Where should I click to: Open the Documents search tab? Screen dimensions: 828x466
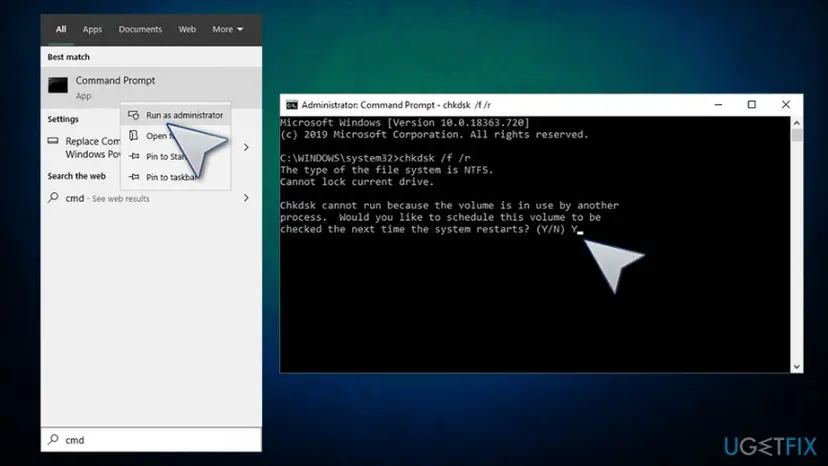[x=140, y=29]
